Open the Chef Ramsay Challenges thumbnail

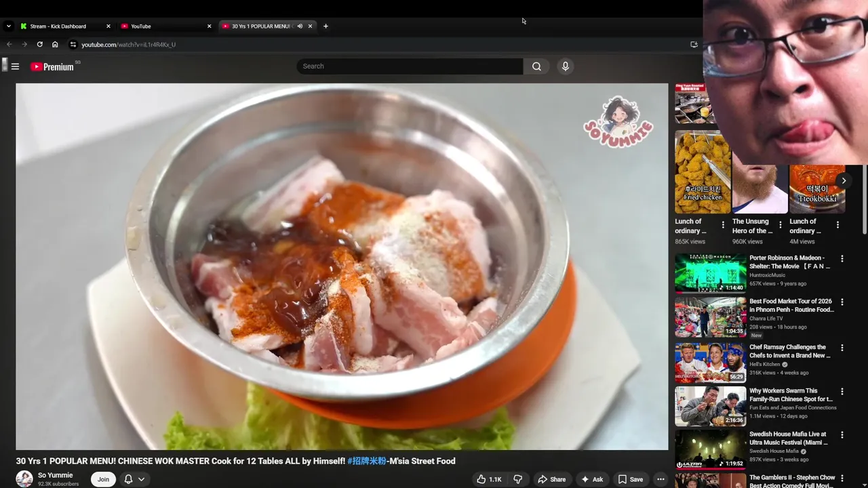point(710,362)
